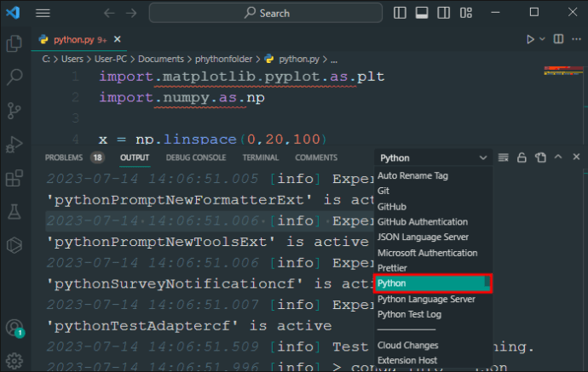Click 'phythonfolder' in the breadcrumb path
This screenshot has width=588, height=372.
[x=223, y=60]
